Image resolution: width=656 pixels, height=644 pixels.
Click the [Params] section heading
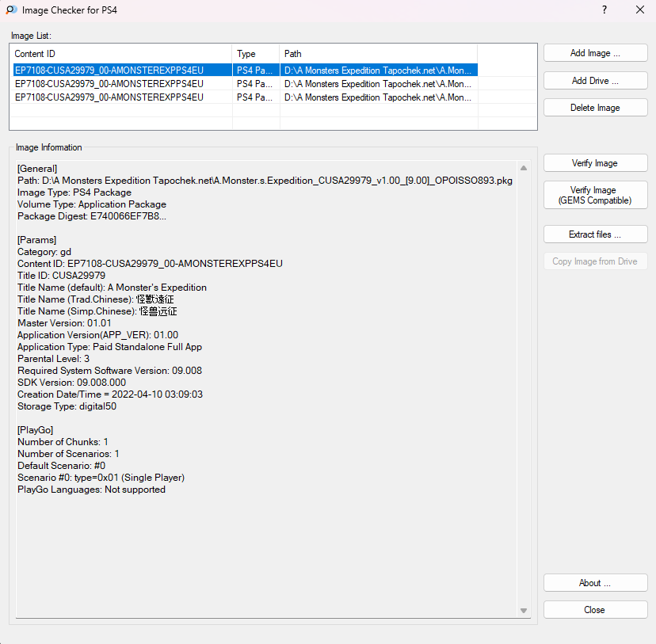click(36, 240)
